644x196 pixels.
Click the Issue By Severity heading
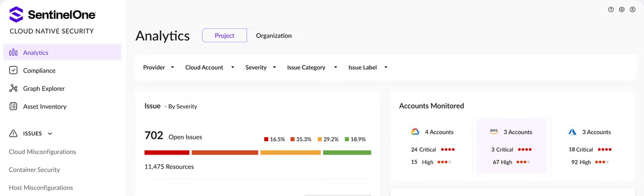coord(171,106)
